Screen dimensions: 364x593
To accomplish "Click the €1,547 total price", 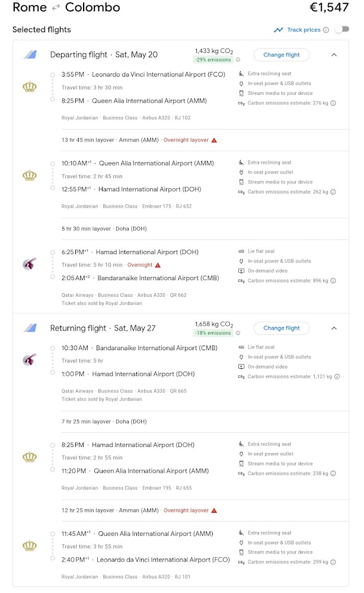I will coord(329,8).
